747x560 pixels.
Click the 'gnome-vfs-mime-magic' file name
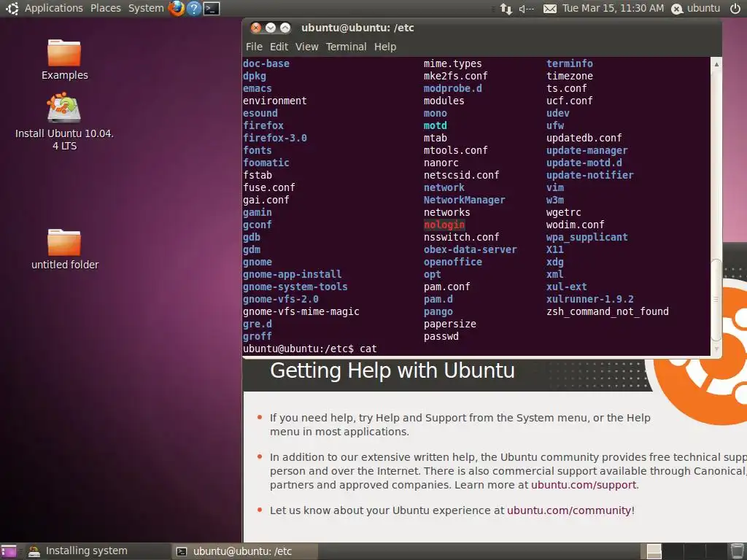click(x=301, y=311)
